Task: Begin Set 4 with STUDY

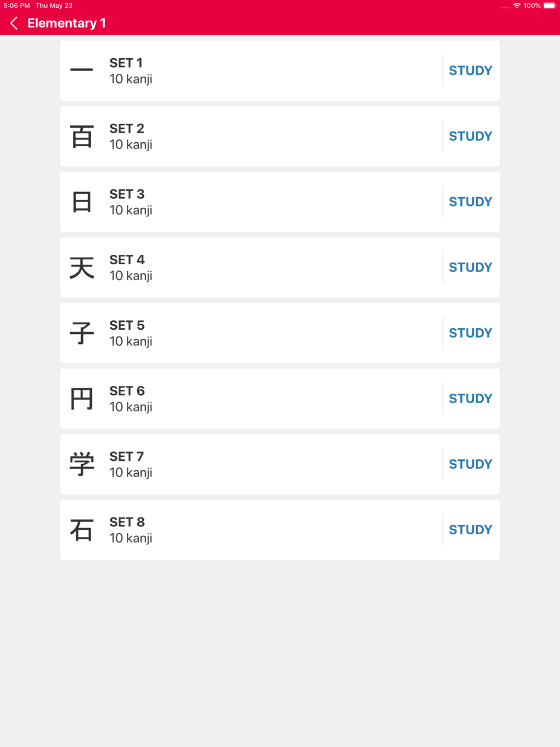Action: pyautogui.click(x=470, y=267)
